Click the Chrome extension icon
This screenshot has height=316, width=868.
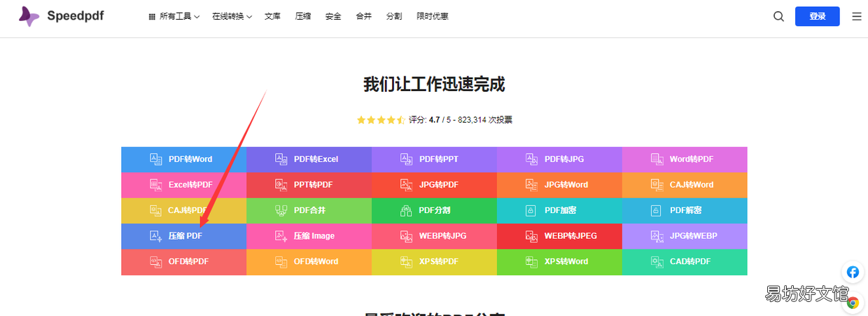coord(853,303)
